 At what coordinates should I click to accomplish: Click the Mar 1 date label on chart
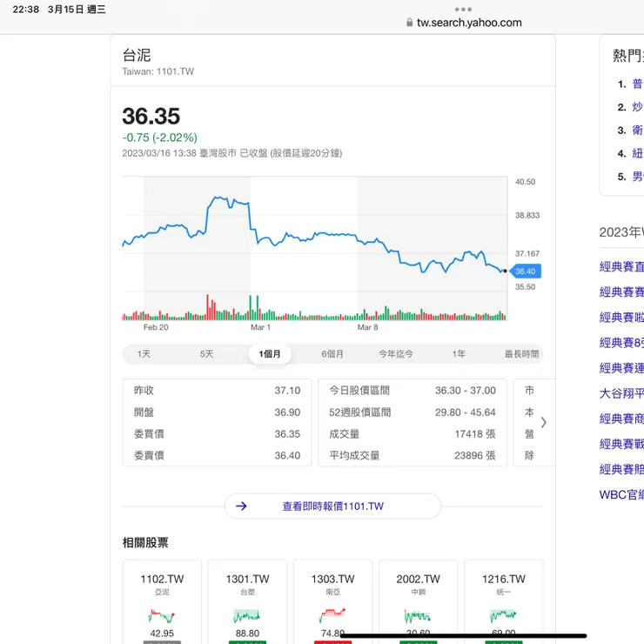pyautogui.click(x=260, y=327)
